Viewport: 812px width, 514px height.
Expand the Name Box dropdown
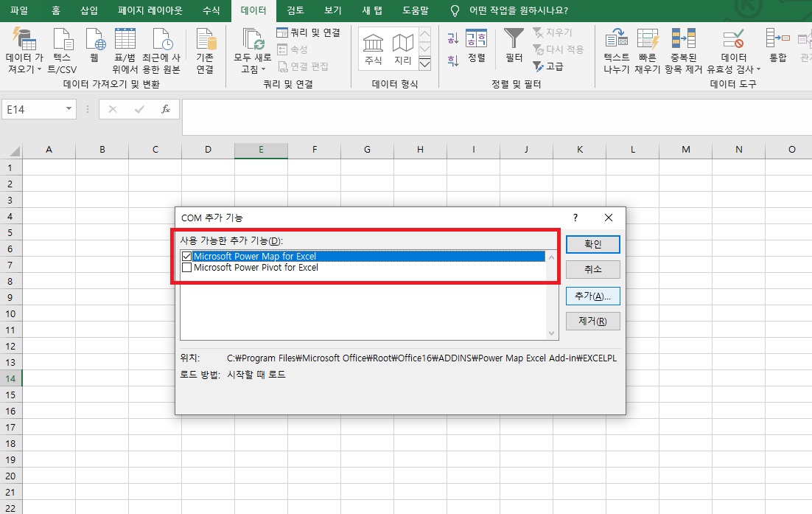tap(69, 109)
